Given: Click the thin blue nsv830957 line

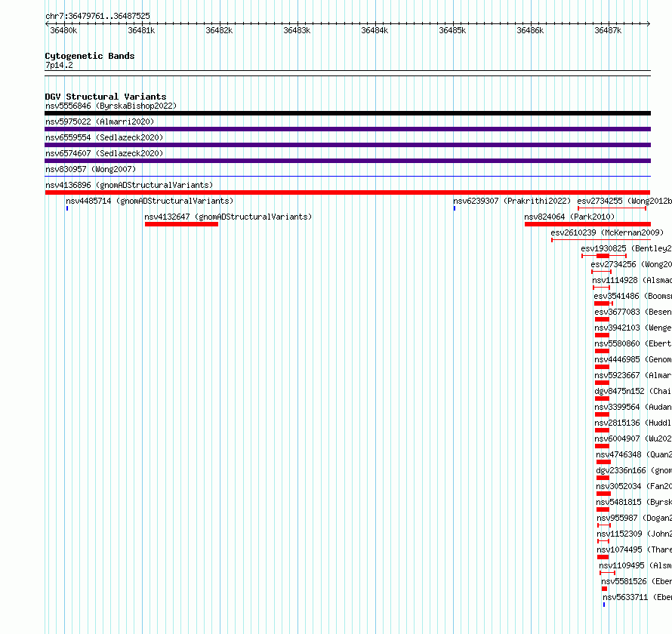Looking at the screenshot, I should pos(347,176).
